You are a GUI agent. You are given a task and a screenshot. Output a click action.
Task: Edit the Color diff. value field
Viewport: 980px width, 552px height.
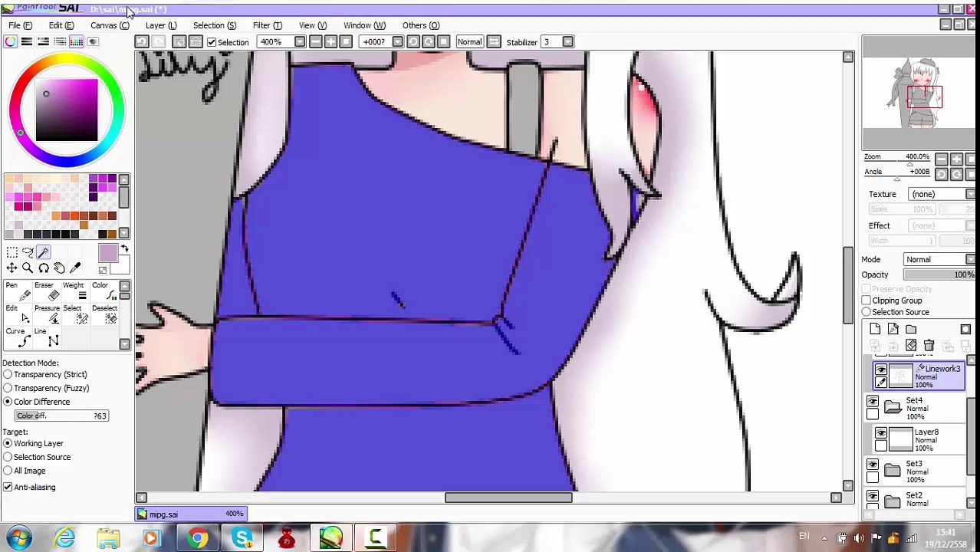pos(61,416)
